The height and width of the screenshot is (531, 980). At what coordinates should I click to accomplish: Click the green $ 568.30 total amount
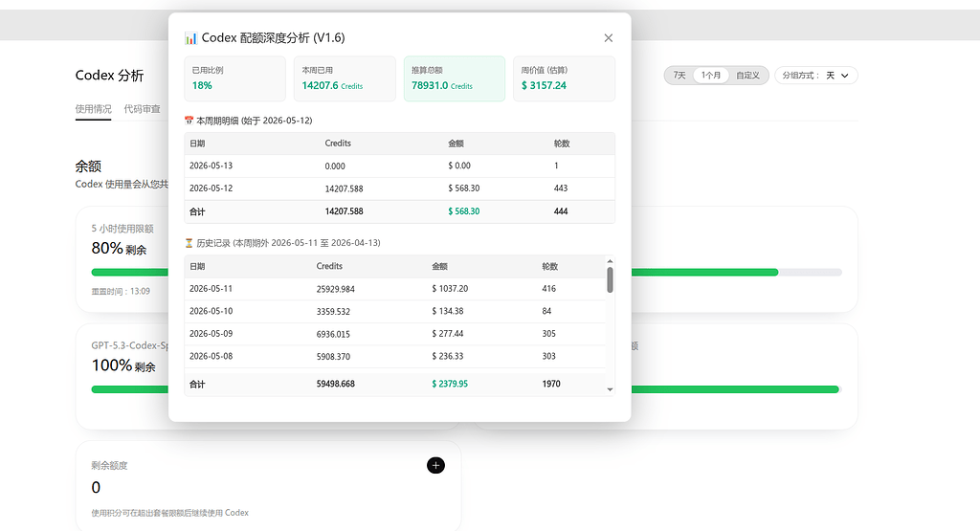pyautogui.click(x=464, y=211)
